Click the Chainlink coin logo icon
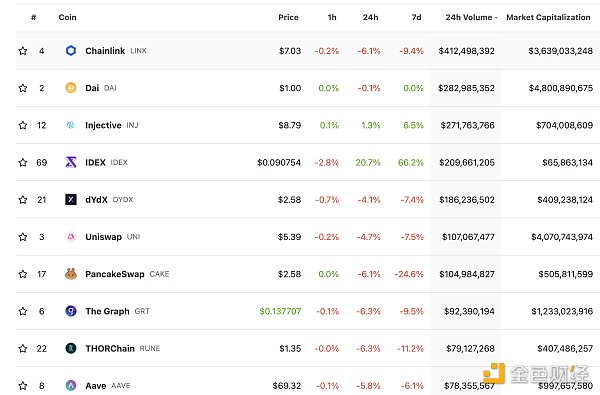The width and height of the screenshot is (600, 395). [71, 51]
